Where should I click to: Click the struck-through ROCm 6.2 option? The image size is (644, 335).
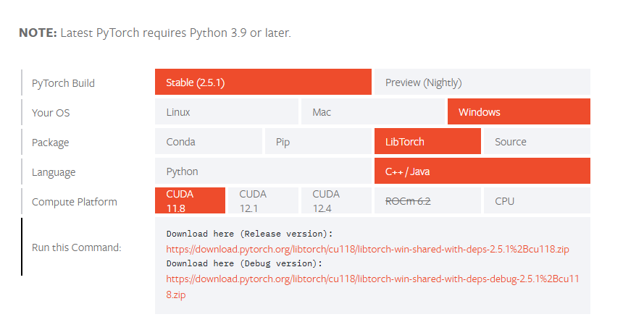coord(427,200)
